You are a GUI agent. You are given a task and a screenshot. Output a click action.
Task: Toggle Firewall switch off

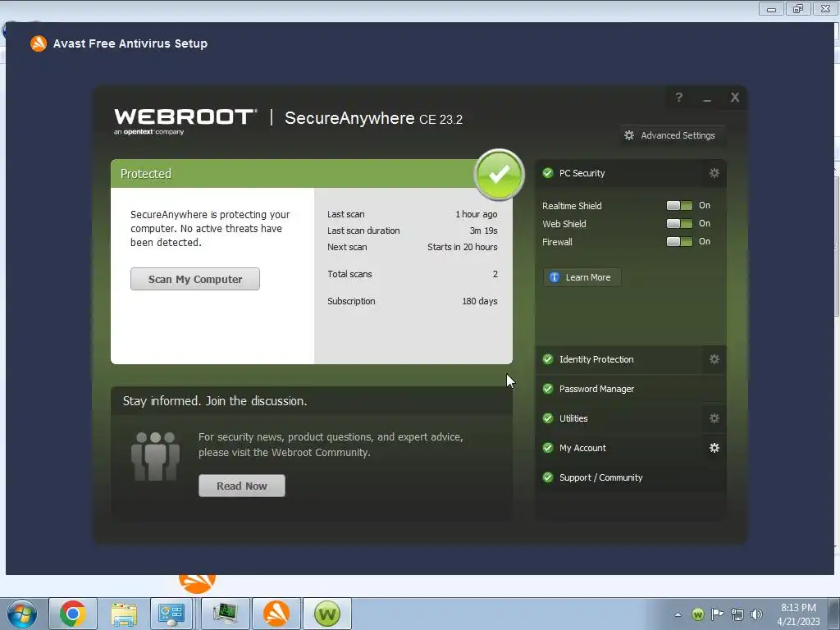click(x=679, y=242)
